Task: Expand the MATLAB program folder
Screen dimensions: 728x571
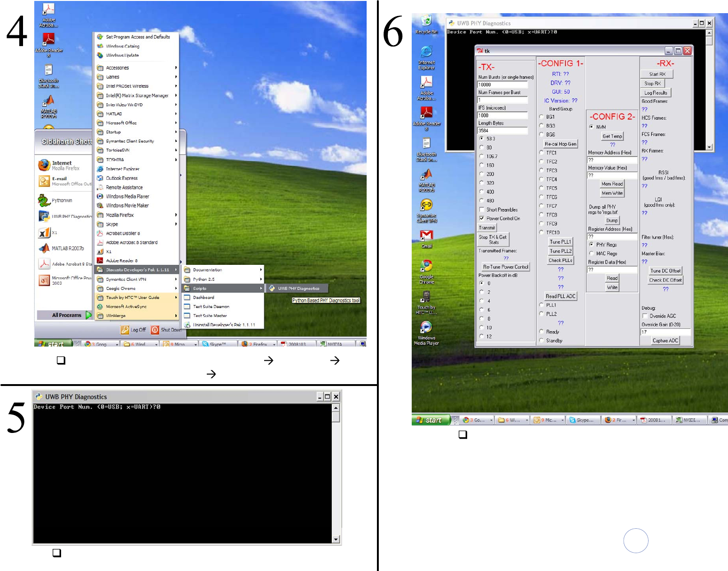Action: click(137, 114)
